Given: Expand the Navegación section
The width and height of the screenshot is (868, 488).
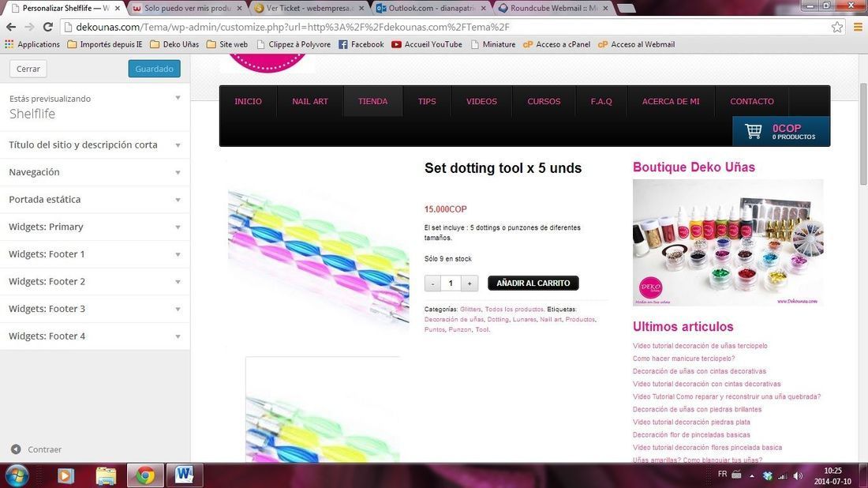Looking at the screenshot, I should (95, 172).
